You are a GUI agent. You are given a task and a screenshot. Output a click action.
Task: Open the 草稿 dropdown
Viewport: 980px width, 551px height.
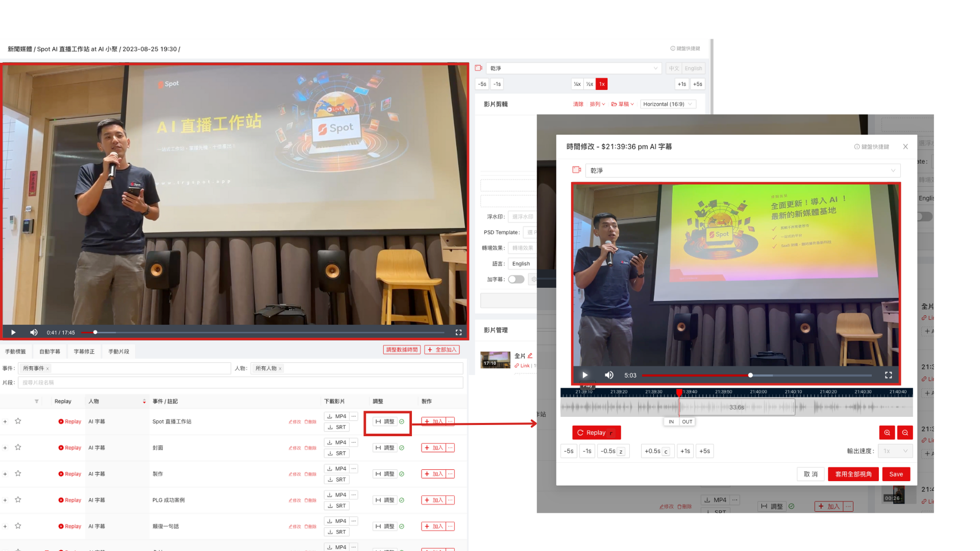click(x=623, y=104)
